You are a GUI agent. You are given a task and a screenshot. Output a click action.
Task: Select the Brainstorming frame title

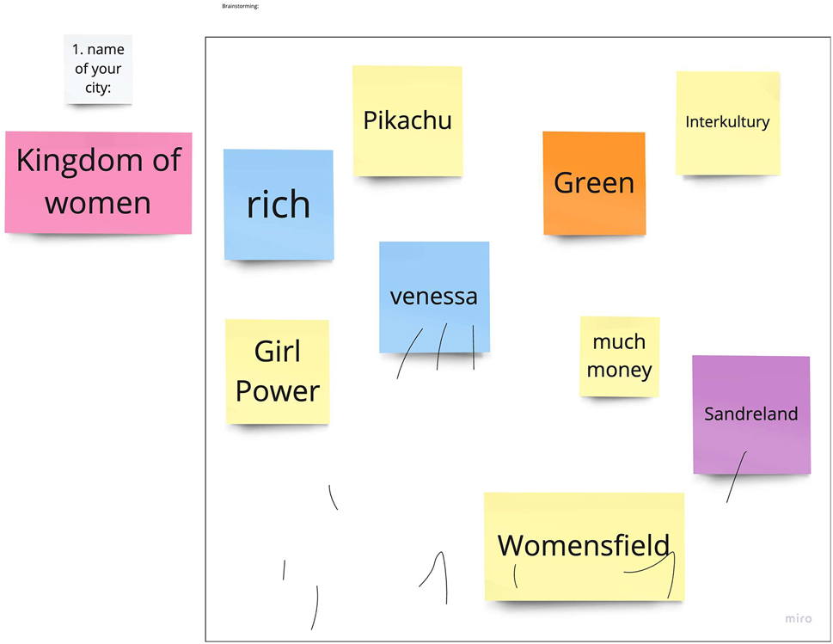pos(240,6)
